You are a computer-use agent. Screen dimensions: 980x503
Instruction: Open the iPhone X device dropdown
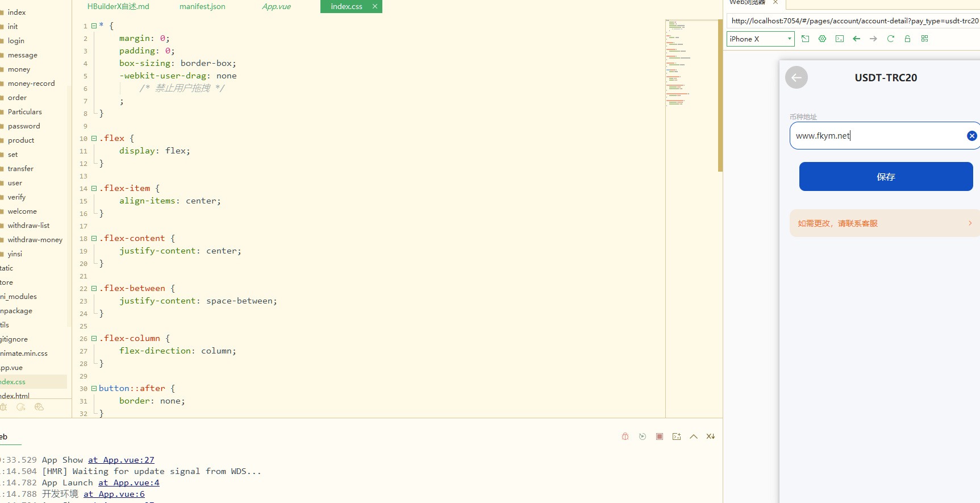[x=760, y=39]
